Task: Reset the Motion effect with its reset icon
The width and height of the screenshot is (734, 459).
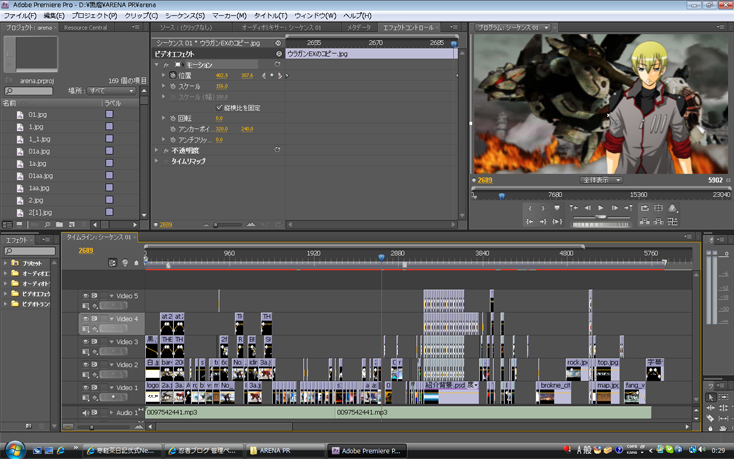Action: pyautogui.click(x=277, y=64)
